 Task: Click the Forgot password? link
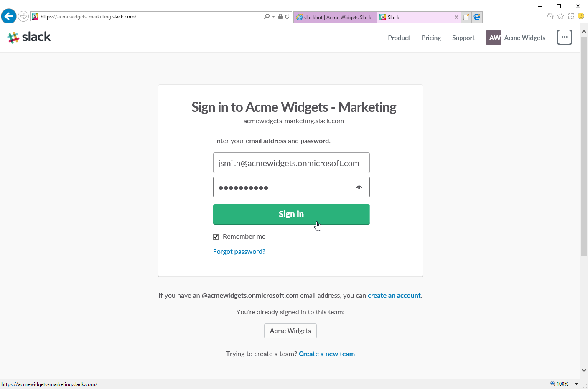[x=239, y=251]
